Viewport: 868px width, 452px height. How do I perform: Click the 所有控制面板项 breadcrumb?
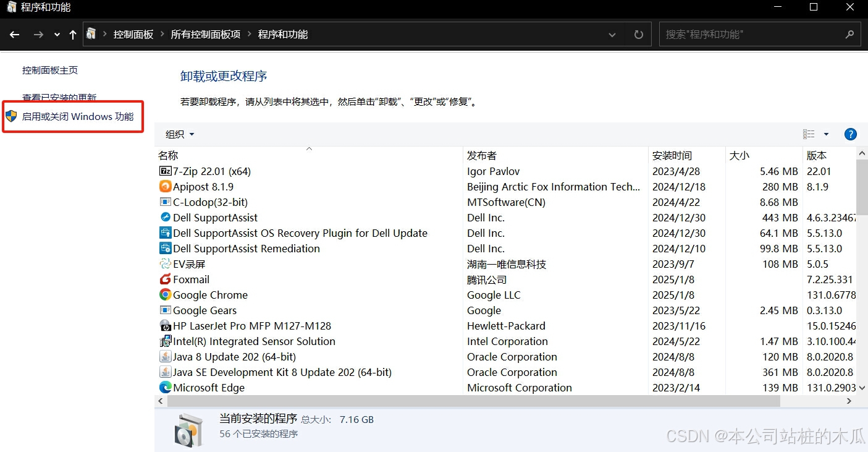[206, 35]
